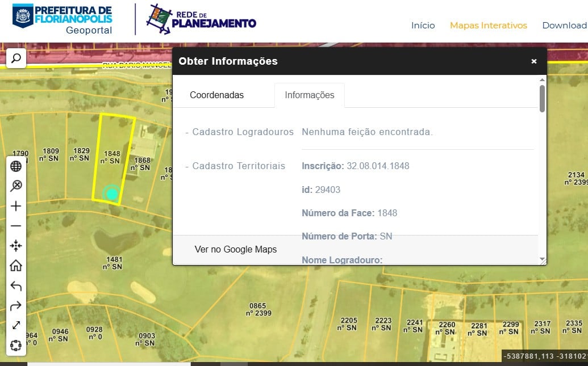Open the Início menu item
Viewport: 588px width, 366px height.
pos(423,26)
